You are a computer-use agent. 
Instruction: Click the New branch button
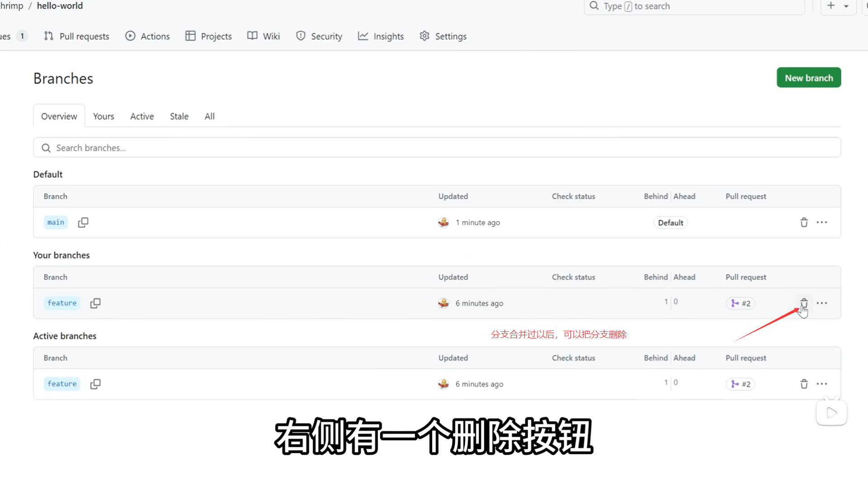809,78
